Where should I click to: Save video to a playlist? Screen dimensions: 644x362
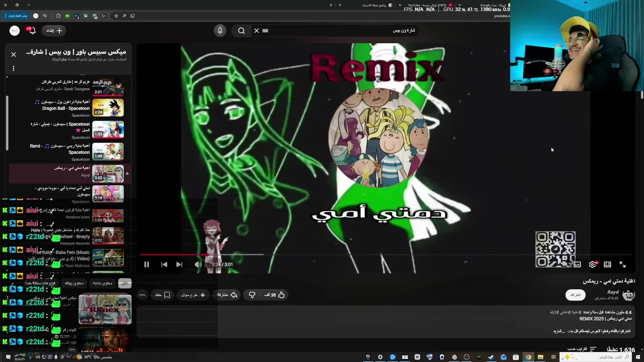(x=163, y=295)
